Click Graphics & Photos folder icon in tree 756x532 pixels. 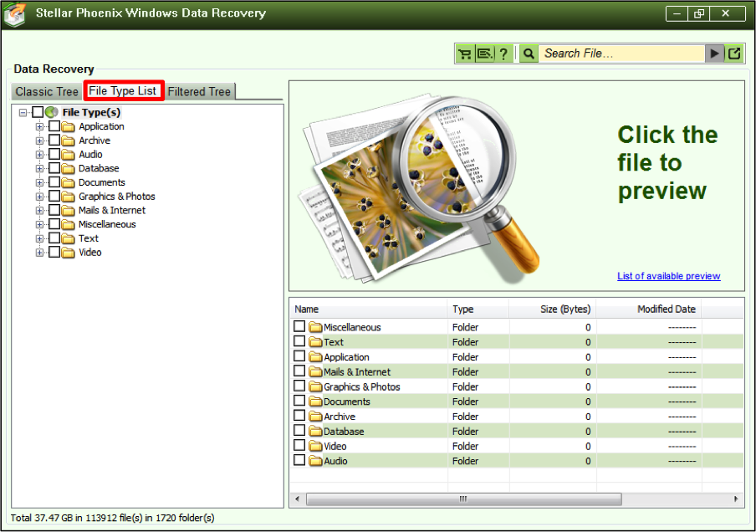68,197
